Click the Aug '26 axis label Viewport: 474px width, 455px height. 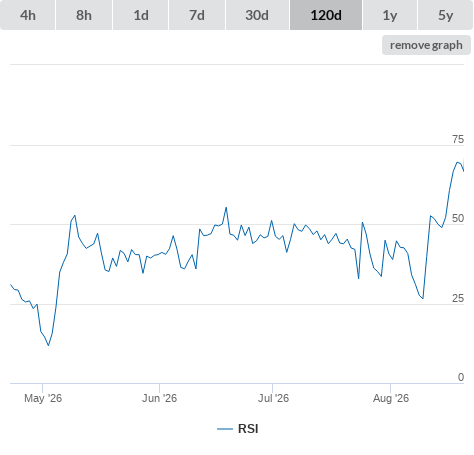pyautogui.click(x=391, y=398)
